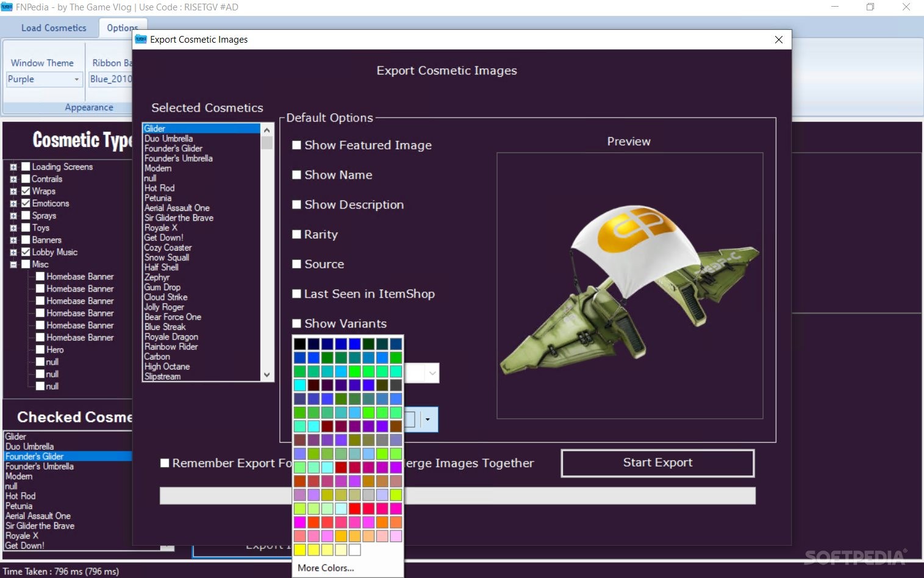Expand the Sprays tree node
Image resolution: width=924 pixels, height=578 pixels.
point(13,216)
